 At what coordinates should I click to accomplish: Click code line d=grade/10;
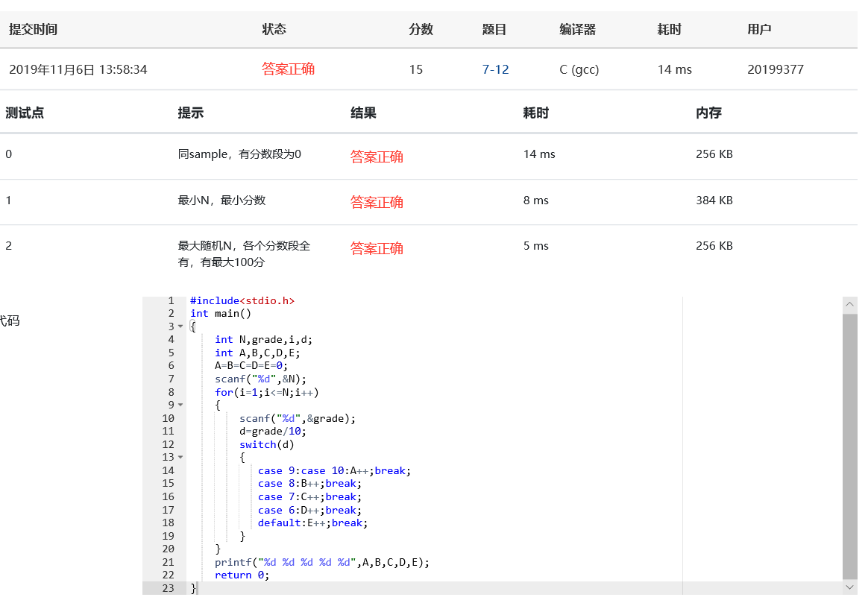[x=272, y=431]
